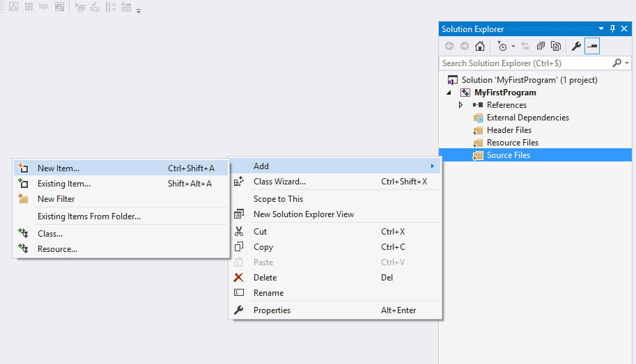Toggle the Preview Selected Items button
636x364 pixels.
(592, 47)
